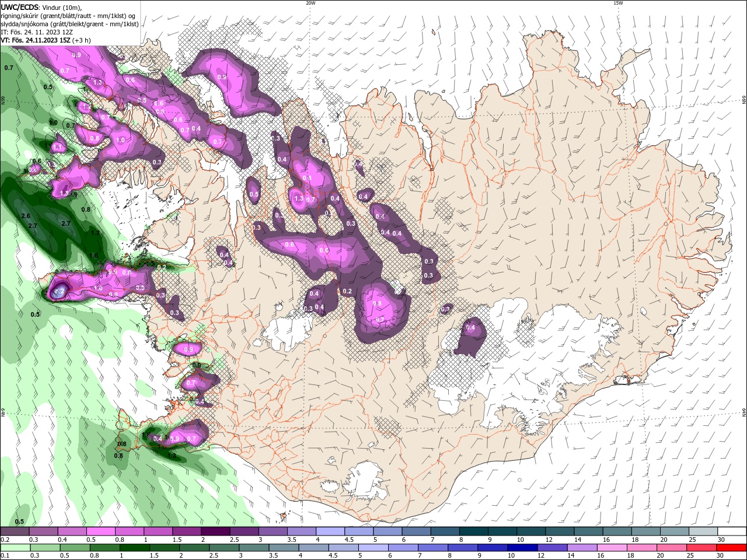Click the '0.2' label in the upper legend row
This screenshot has width=747, height=560.
coord(5,540)
